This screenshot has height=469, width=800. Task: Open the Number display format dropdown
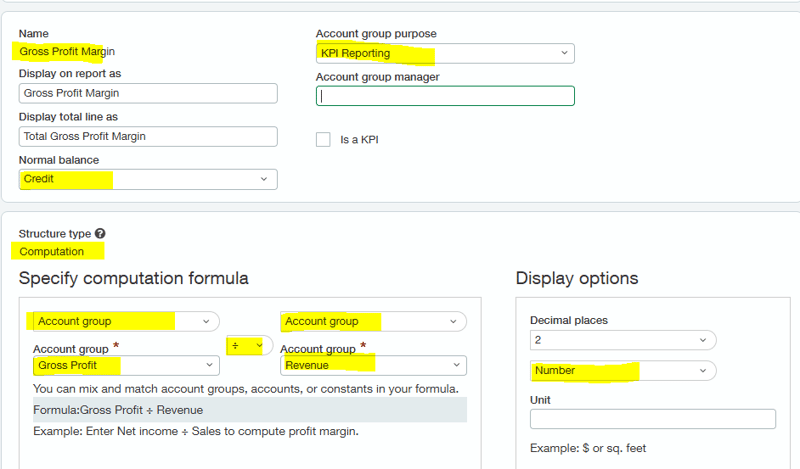(x=622, y=371)
